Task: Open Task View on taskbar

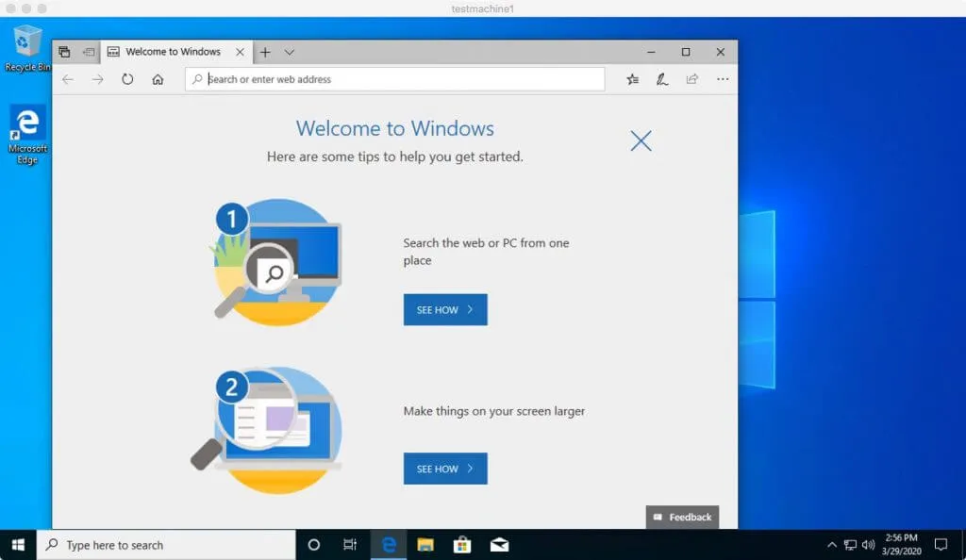Action: [350, 545]
